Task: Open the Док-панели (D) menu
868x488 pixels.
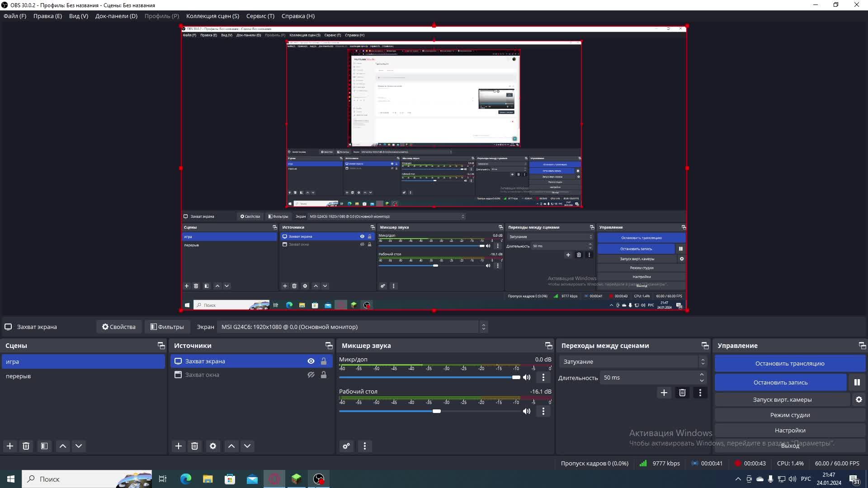Action: 116,16
